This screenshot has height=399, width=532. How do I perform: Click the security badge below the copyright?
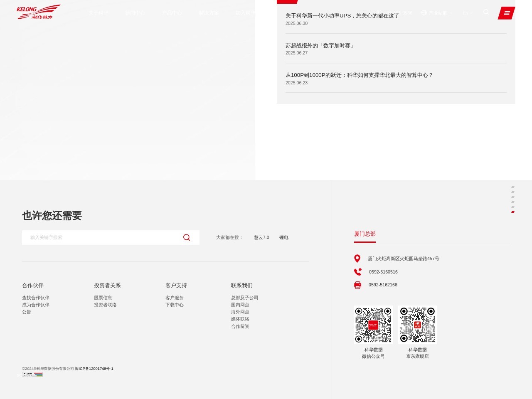[32, 374]
